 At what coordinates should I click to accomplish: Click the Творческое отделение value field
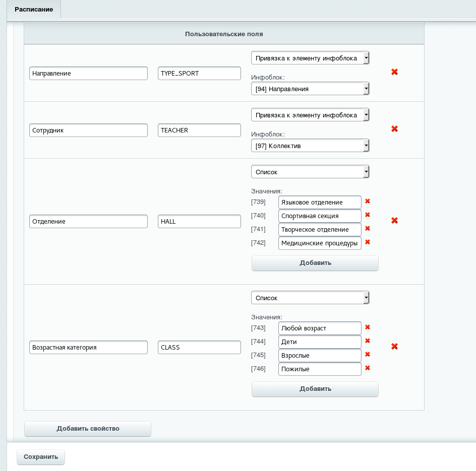click(x=320, y=230)
